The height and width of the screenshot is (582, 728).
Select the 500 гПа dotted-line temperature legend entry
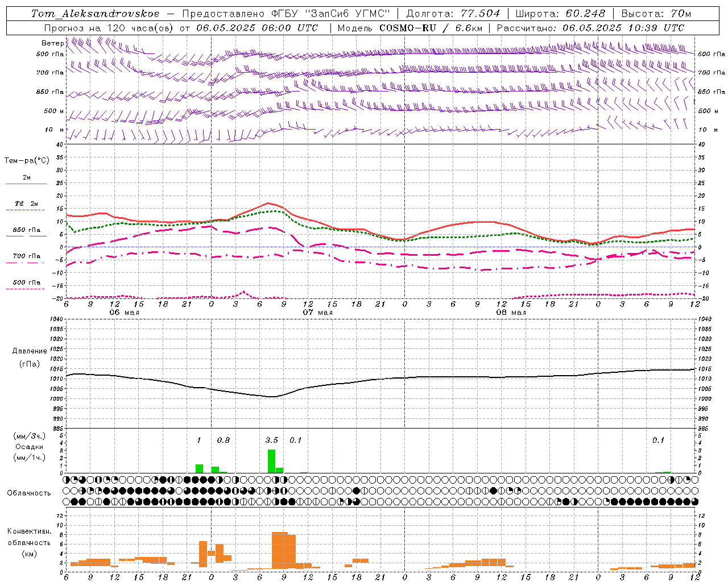27,282
